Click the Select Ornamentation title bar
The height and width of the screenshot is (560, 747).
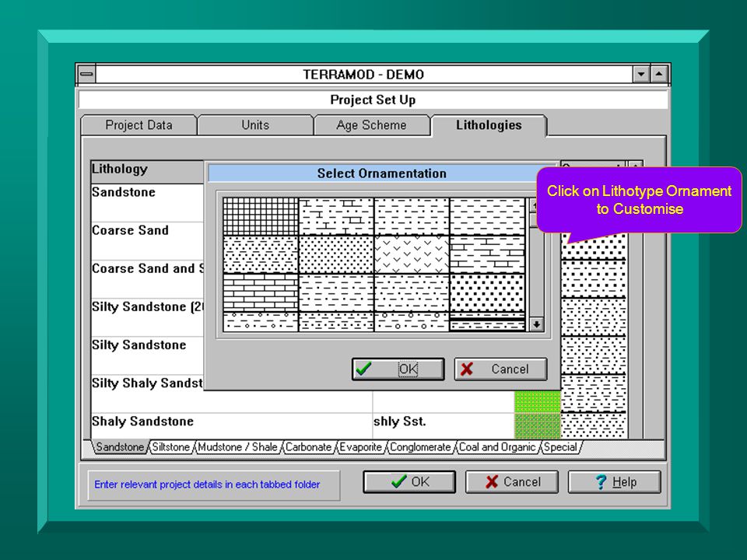tap(381, 173)
